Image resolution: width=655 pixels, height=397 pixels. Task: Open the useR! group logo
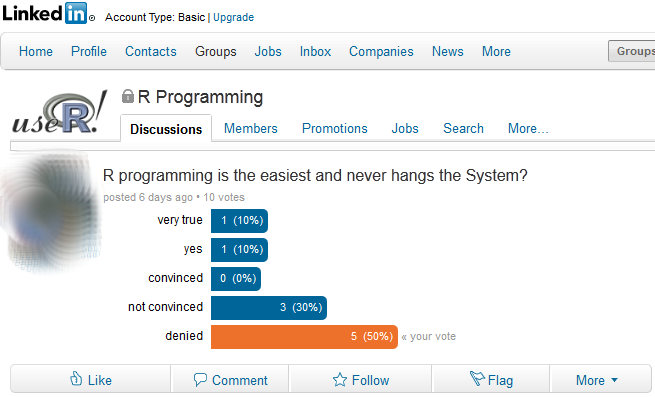tap(60, 113)
